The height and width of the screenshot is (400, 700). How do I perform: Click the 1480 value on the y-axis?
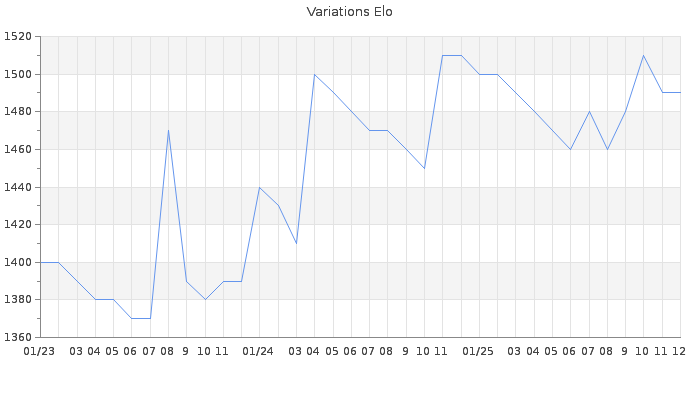click(x=18, y=112)
